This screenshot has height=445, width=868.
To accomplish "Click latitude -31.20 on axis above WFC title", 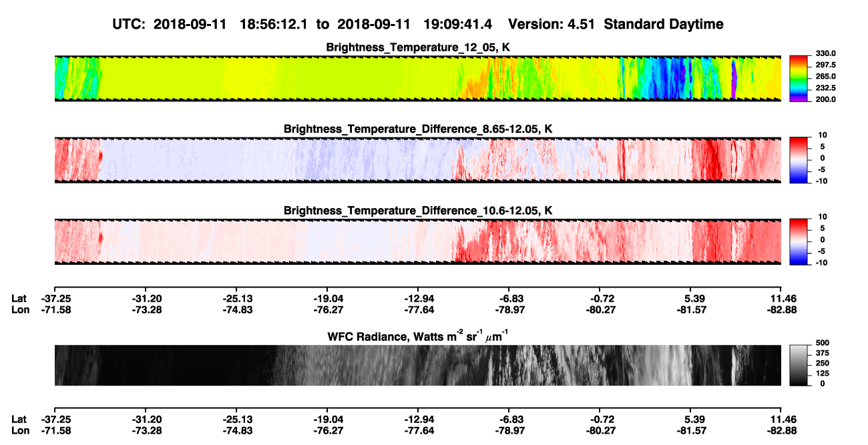I will pos(146,298).
